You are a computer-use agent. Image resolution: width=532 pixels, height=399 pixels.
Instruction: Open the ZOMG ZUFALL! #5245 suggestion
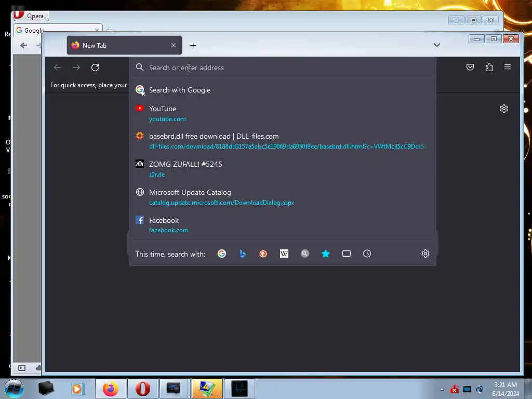point(282,169)
